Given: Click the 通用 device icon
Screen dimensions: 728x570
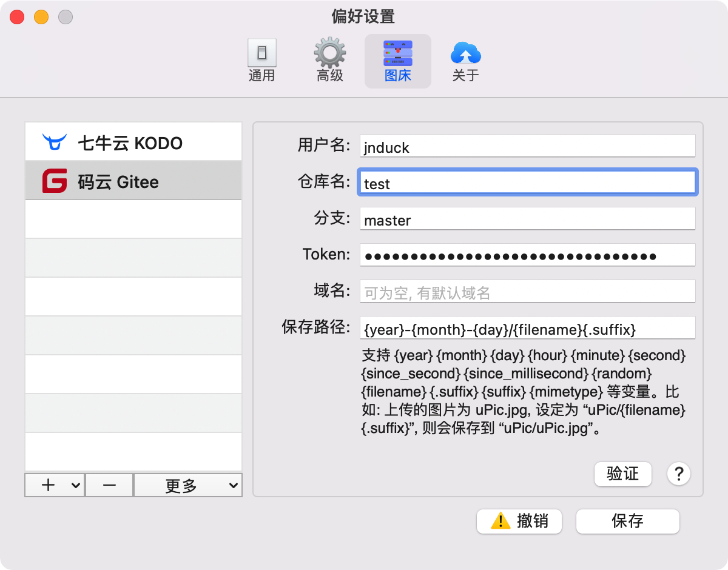Looking at the screenshot, I should click(x=262, y=53).
